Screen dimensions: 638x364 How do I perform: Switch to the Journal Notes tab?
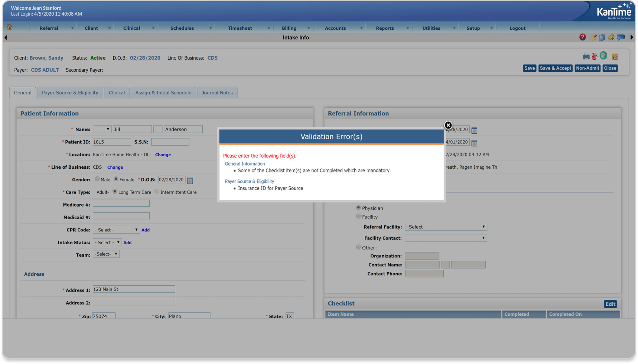(x=217, y=92)
